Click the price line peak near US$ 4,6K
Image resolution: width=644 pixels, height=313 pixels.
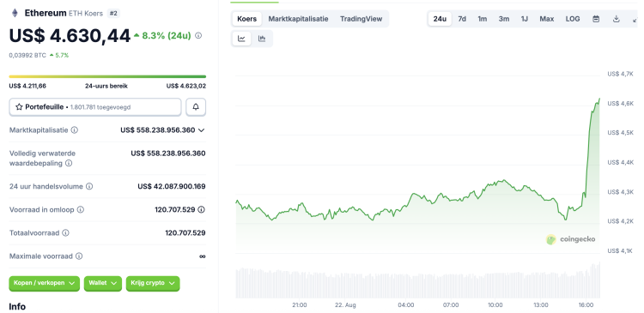click(x=598, y=99)
